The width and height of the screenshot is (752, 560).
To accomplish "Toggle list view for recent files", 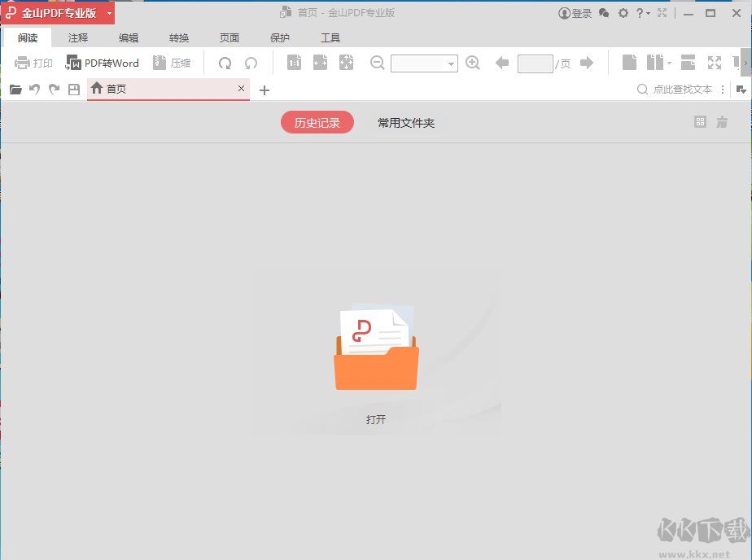I will coord(723,120).
